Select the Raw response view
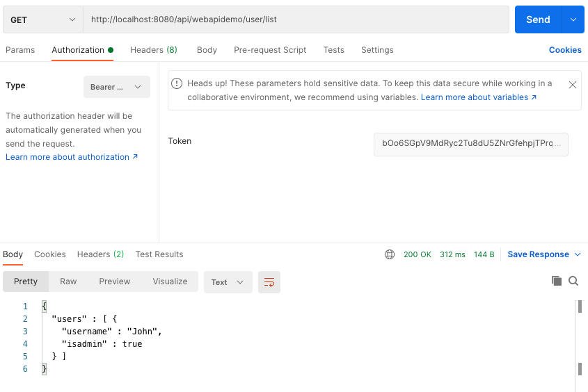 click(68, 281)
